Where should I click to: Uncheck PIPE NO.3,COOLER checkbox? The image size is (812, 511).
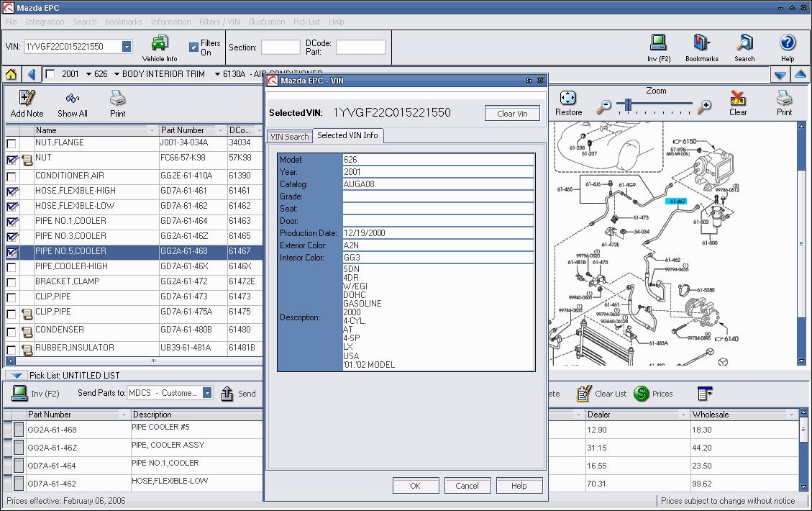[x=12, y=237]
